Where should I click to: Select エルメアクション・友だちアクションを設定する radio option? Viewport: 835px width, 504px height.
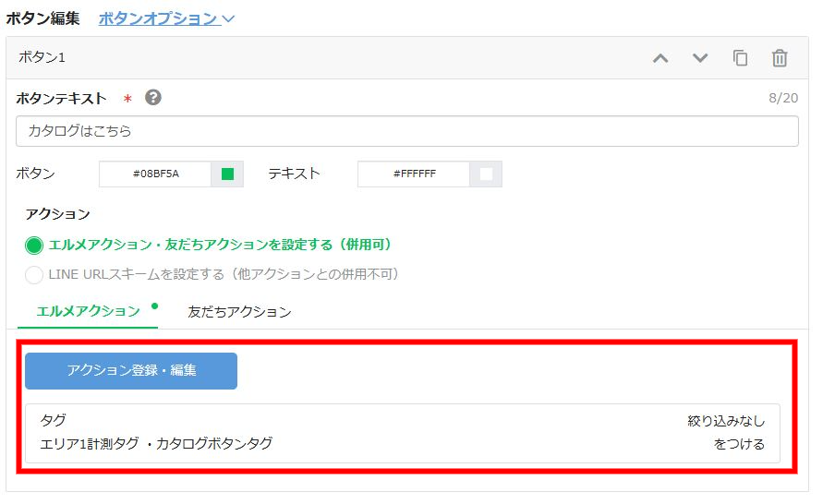(34, 245)
